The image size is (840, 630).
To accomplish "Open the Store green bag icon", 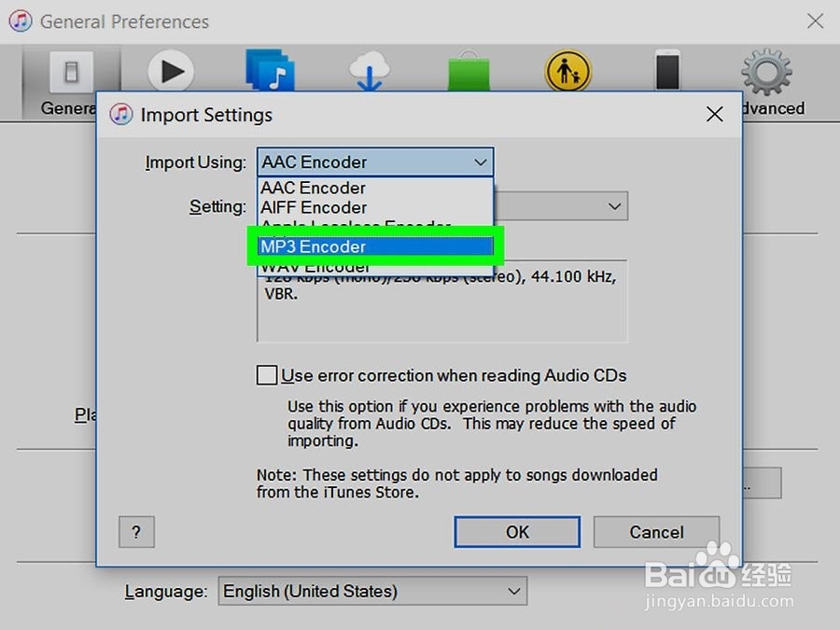I will coord(469,70).
